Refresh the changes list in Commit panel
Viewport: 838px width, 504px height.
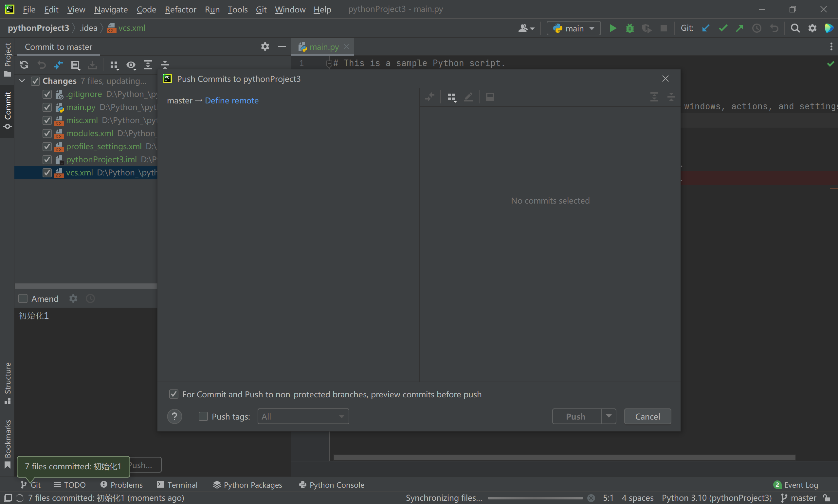click(24, 65)
